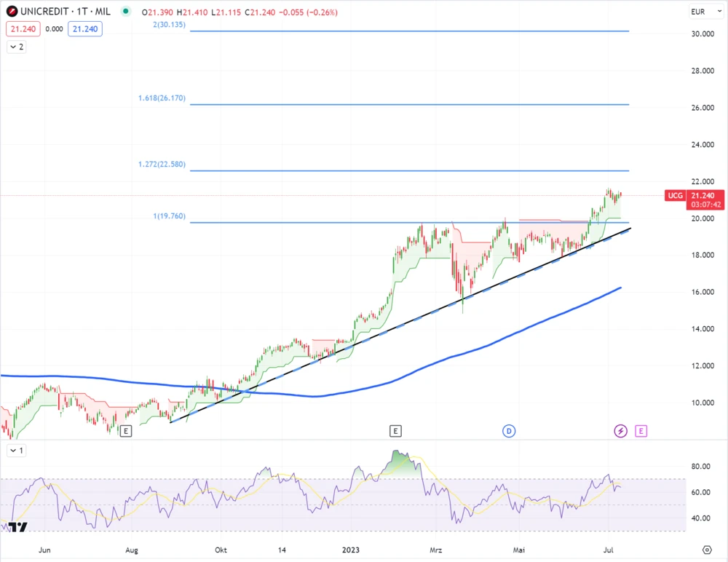Collapse the RSI pane legend showing 1

tap(16, 451)
